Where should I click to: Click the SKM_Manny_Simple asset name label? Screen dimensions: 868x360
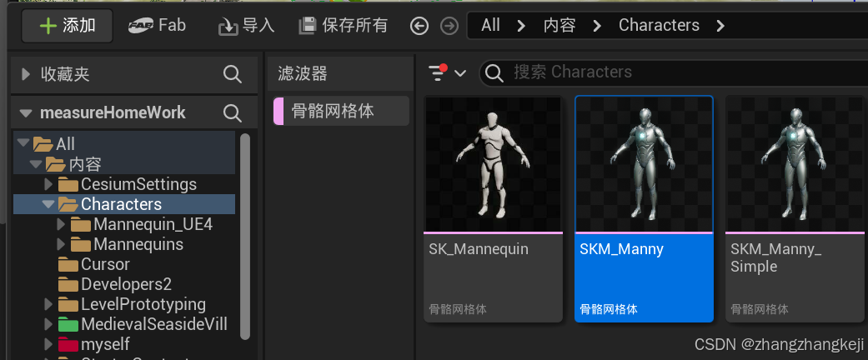click(776, 257)
